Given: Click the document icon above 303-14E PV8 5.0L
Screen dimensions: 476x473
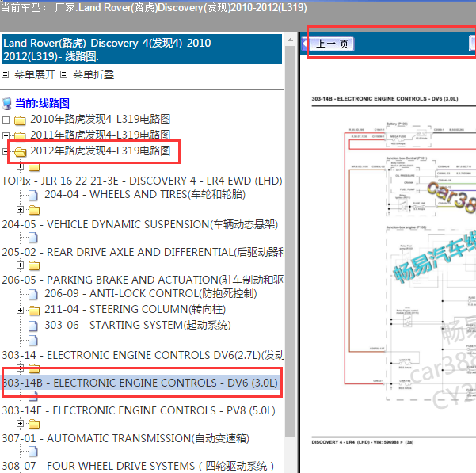Looking at the screenshot, I should click(33, 395).
